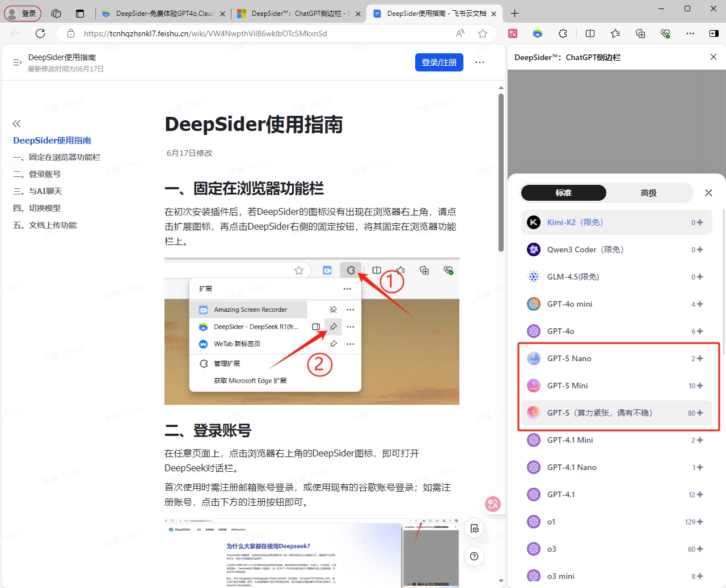Choose the GPT-4.1 Mini model
This screenshot has width=726, height=588.
point(617,440)
